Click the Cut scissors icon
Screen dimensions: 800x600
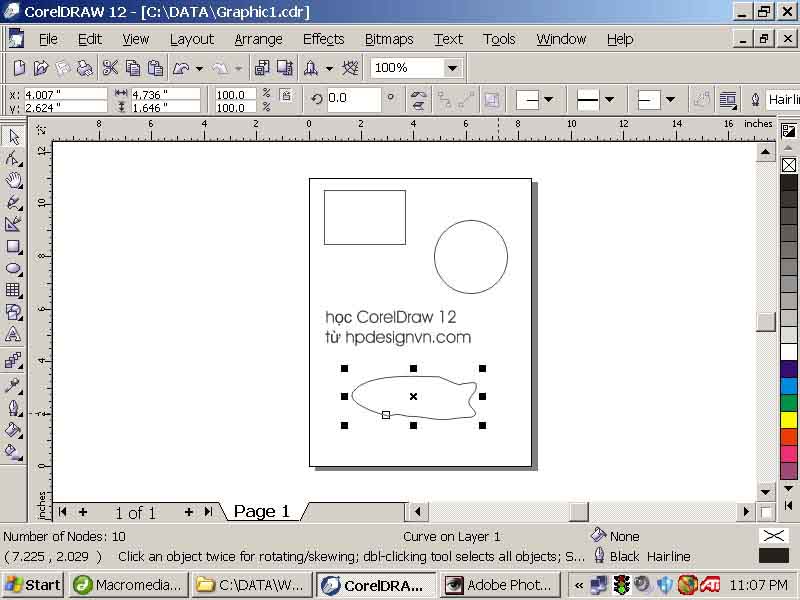pos(110,68)
